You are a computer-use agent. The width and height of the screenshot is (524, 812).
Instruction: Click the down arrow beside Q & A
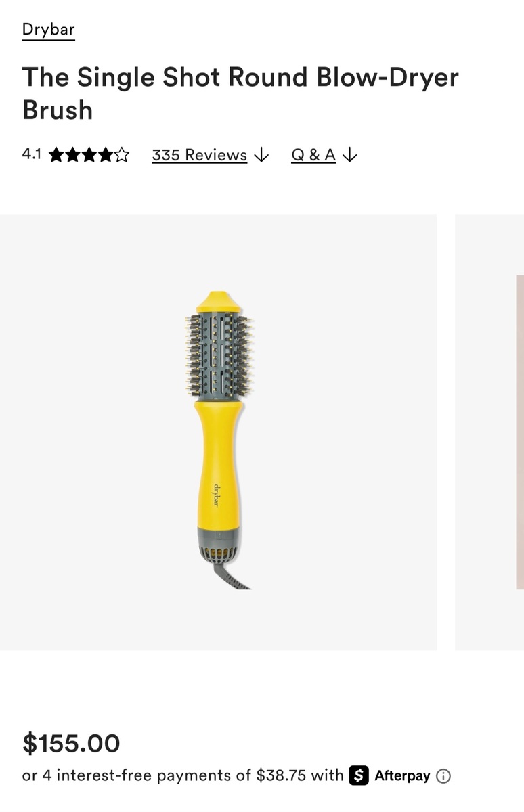349,155
